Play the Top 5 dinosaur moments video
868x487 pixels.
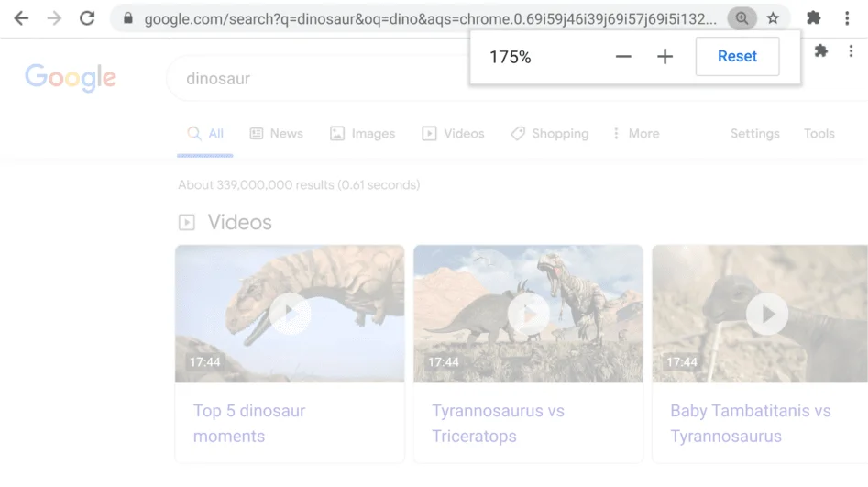(290, 315)
